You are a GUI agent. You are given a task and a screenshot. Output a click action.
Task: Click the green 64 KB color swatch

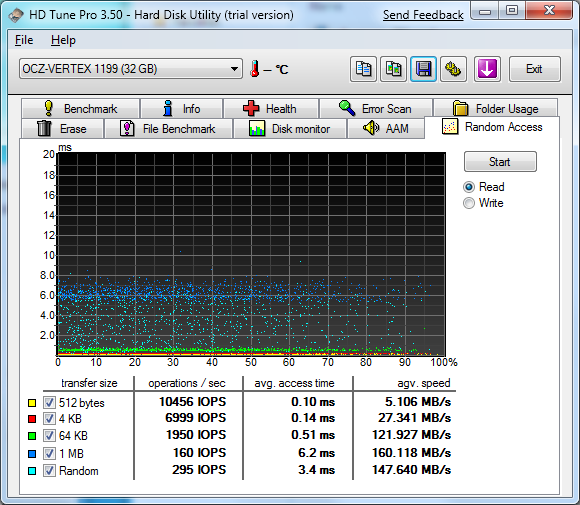point(32,436)
